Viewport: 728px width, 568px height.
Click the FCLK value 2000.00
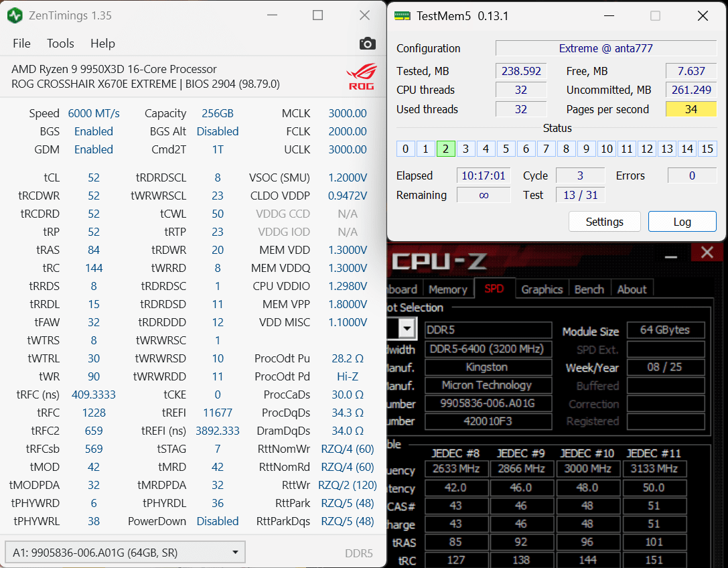(x=348, y=131)
